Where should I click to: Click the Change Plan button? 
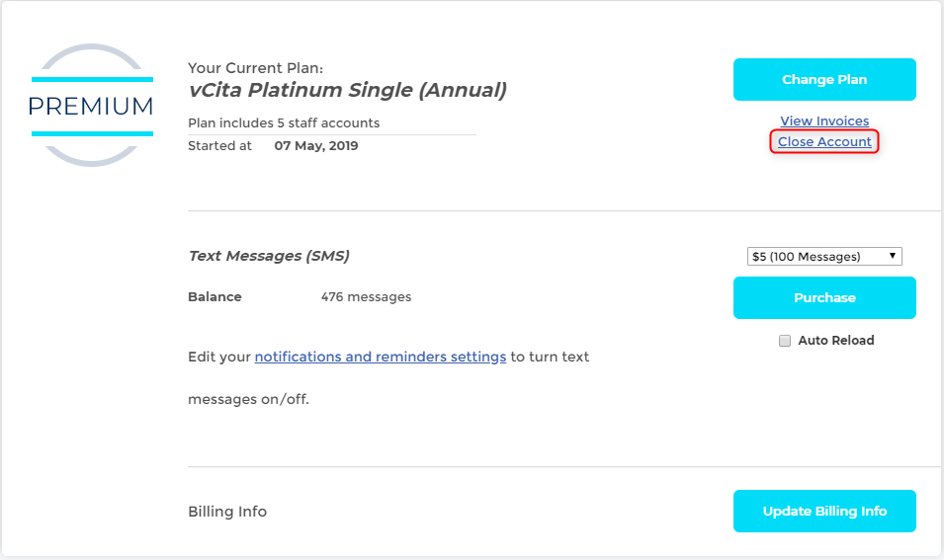[824, 79]
